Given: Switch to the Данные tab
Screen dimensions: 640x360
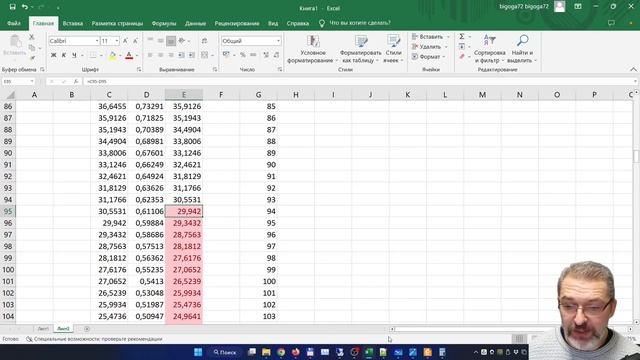Looking at the screenshot, I should (x=195, y=23).
